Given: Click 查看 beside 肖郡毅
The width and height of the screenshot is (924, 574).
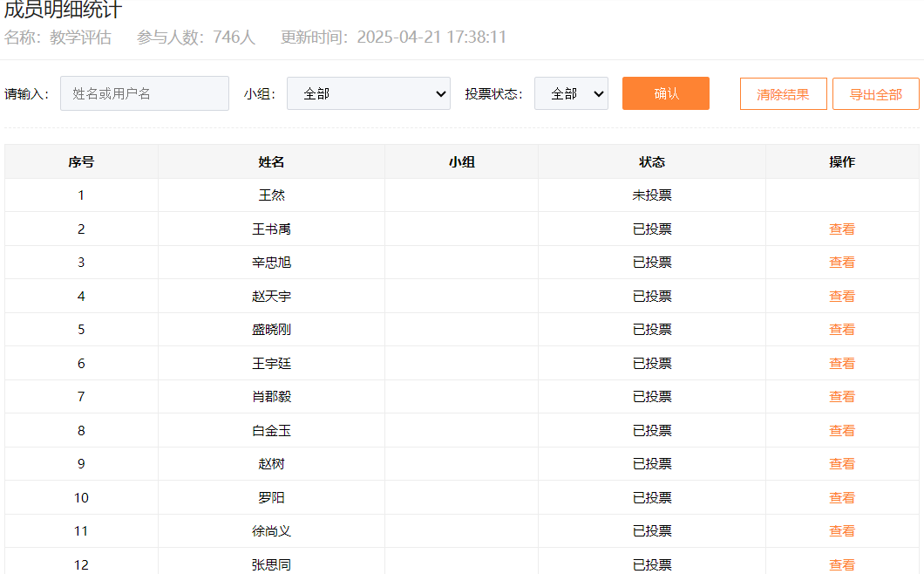Looking at the screenshot, I should 841,397.
